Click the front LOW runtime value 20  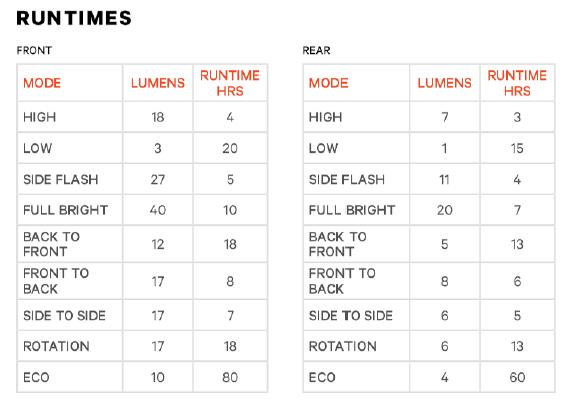(x=230, y=148)
